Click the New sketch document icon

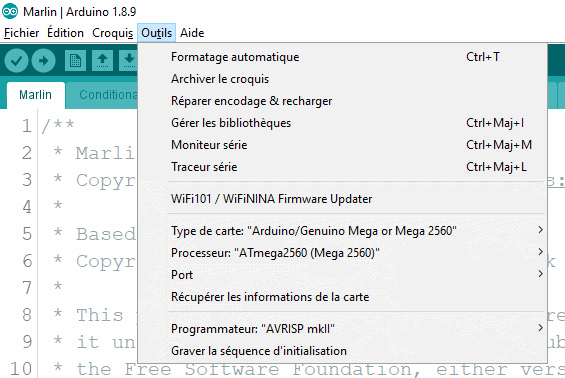click(x=75, y=61)
